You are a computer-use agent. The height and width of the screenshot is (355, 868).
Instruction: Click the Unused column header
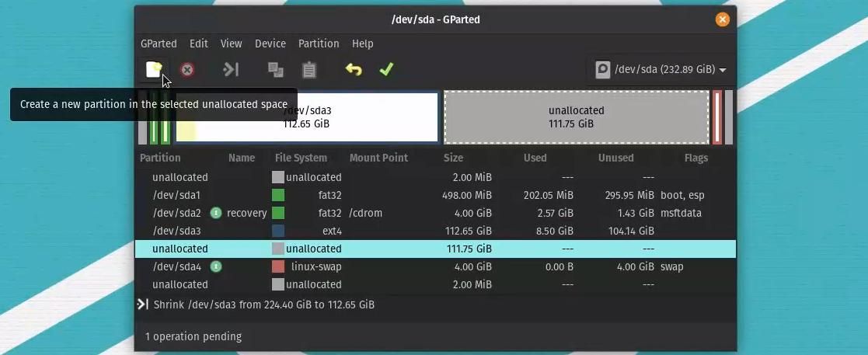tap(615, 158)
